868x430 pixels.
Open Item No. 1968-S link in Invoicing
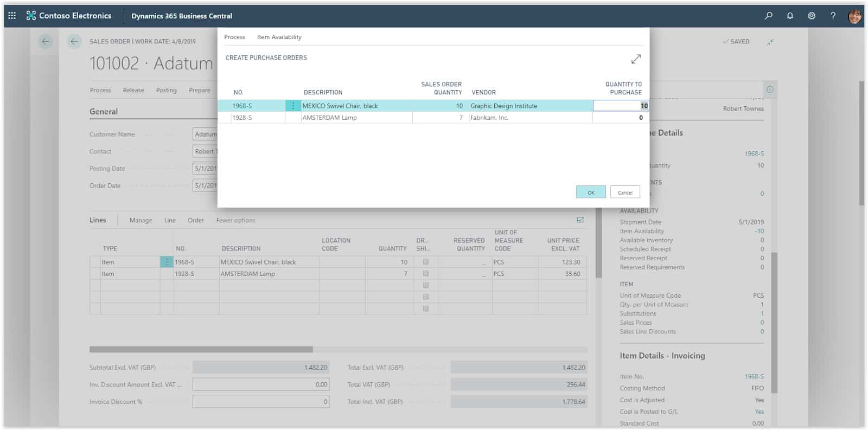point(754,376)
